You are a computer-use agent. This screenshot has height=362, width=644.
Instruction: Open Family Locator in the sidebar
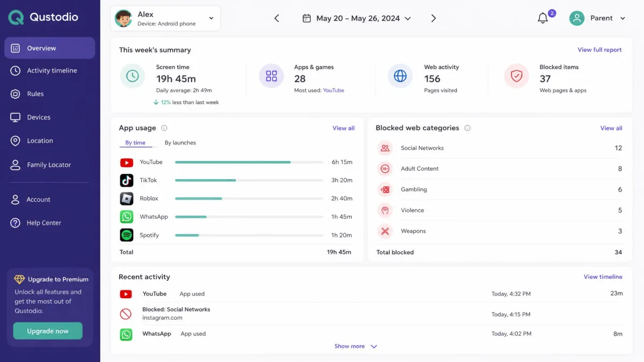tap(50, 165)
